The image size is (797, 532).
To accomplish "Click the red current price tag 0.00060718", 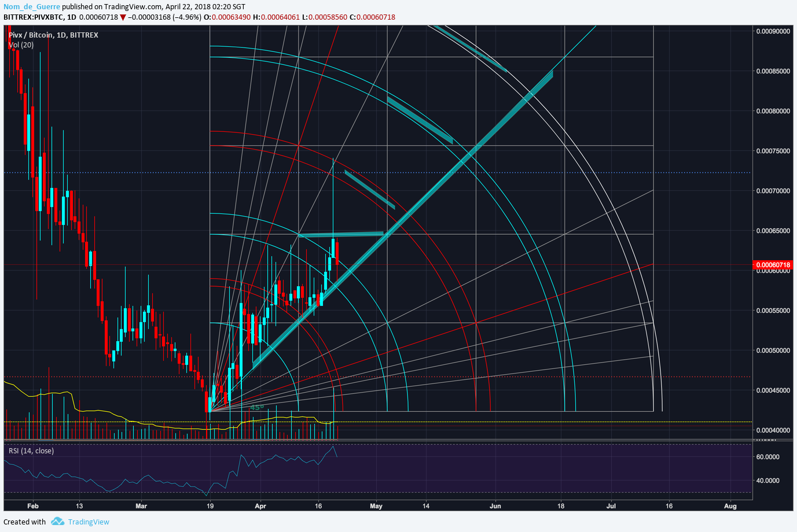I will 773,265.
